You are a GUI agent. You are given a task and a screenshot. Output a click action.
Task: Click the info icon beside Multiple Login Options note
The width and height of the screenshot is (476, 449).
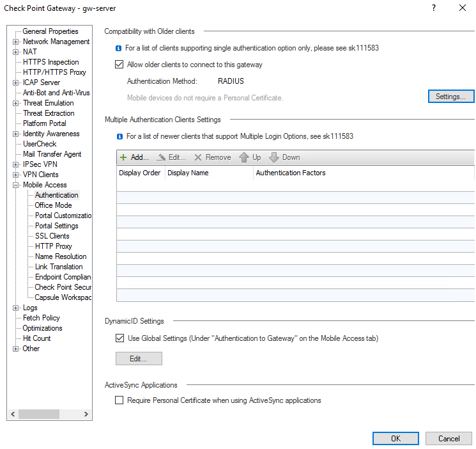click(120, 136)
